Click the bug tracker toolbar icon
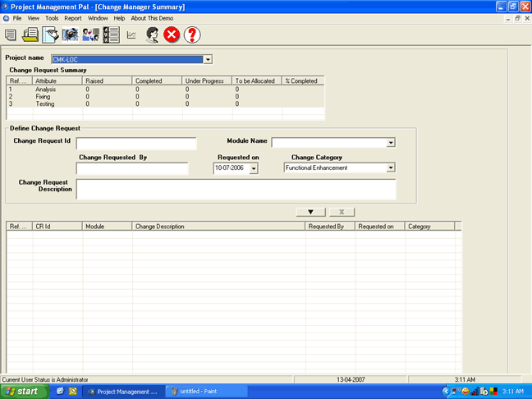532x399 pixels. click(71, 34)
